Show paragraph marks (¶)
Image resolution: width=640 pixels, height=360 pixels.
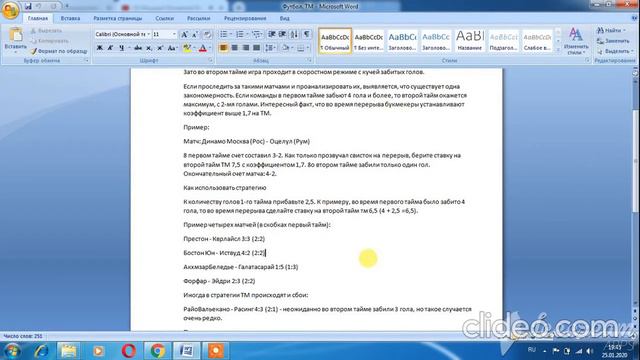(306, 34)
